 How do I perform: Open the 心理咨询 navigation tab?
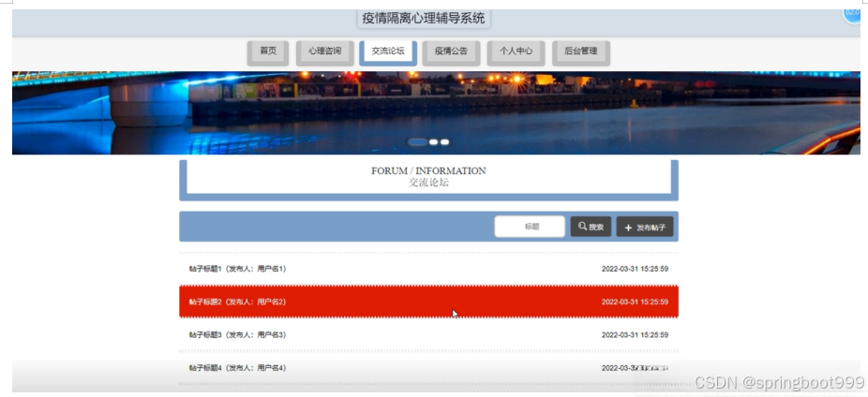click(324, 51)
